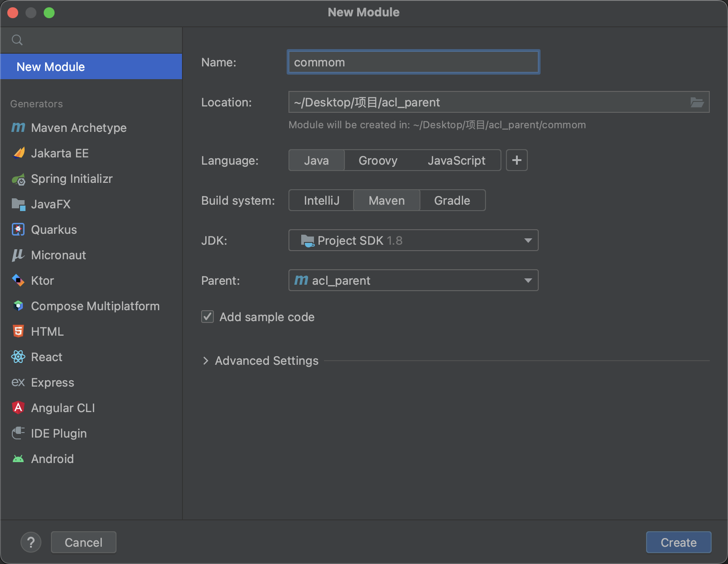Select the Jakarta EE generator
The image size is (728, 564).
pos(60,153)
